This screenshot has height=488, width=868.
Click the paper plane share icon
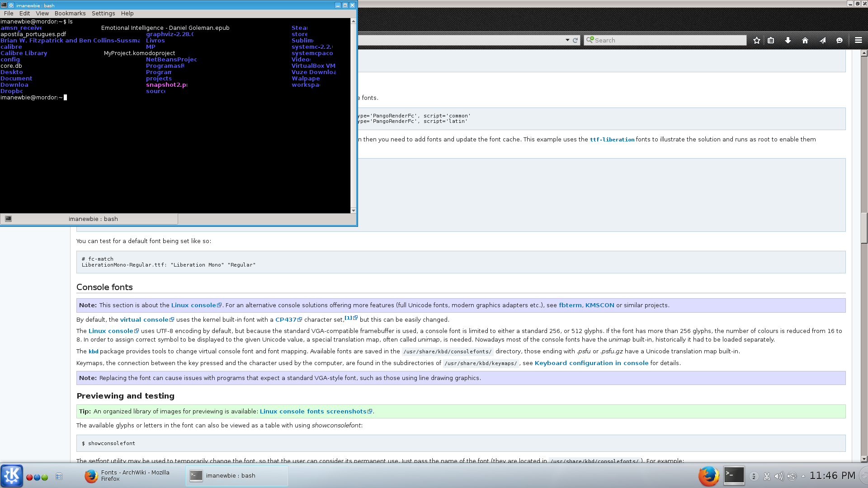(x=822, y=41)
